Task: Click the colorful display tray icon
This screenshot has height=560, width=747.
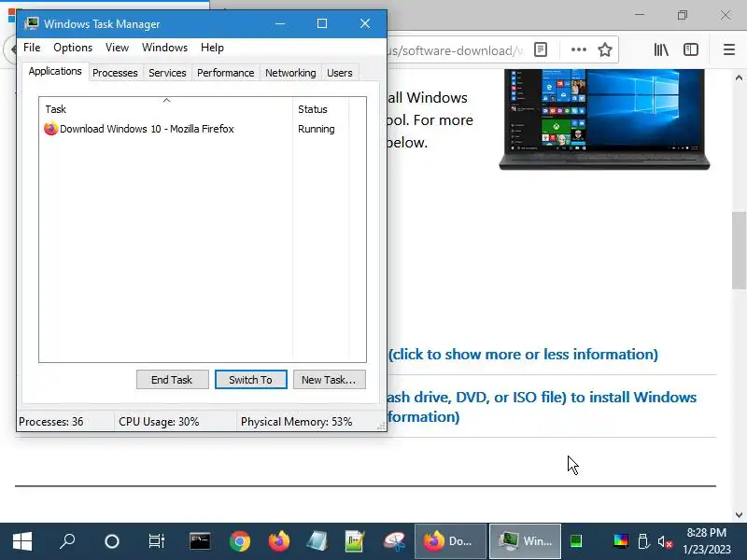Action: [620, 541]
